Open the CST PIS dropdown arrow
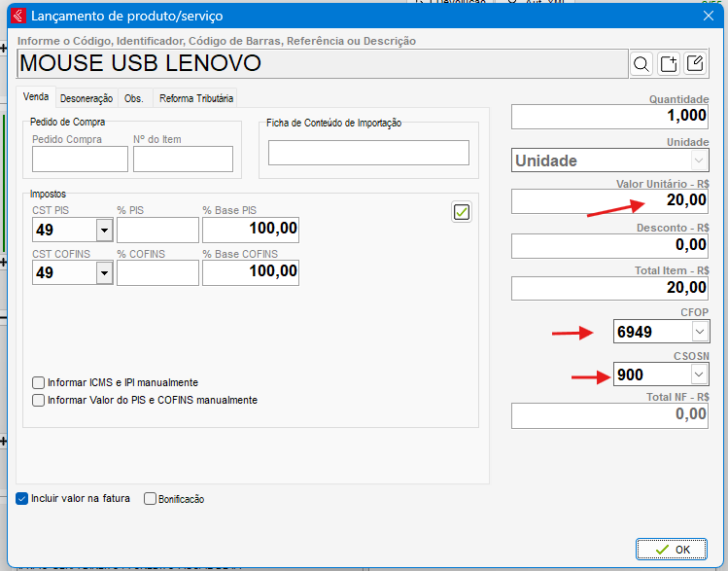The height and width of the screenshot is (571, 728). pyautogui.click(x=104, y=230)
